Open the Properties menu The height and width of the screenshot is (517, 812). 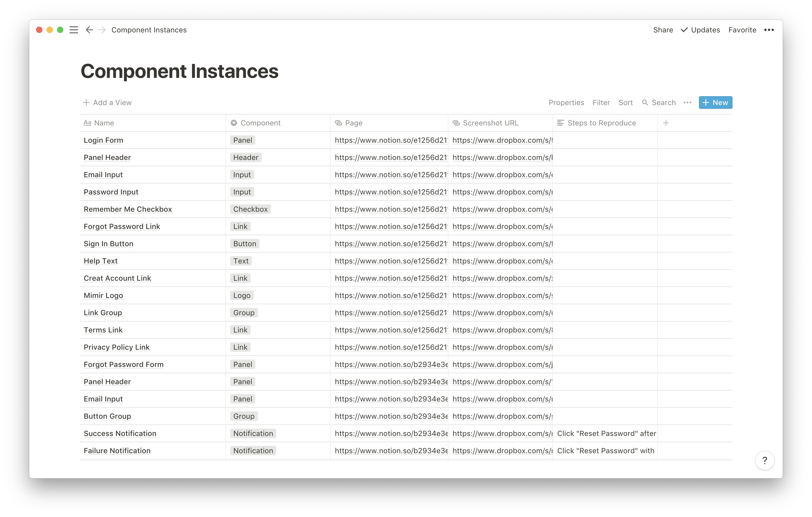coord(566,102)
